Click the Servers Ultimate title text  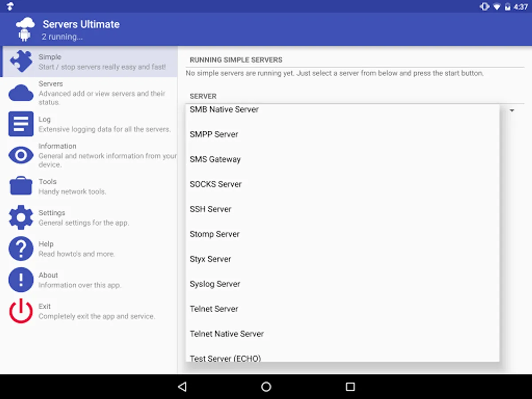pyautogui.click(x=81, y=24)
